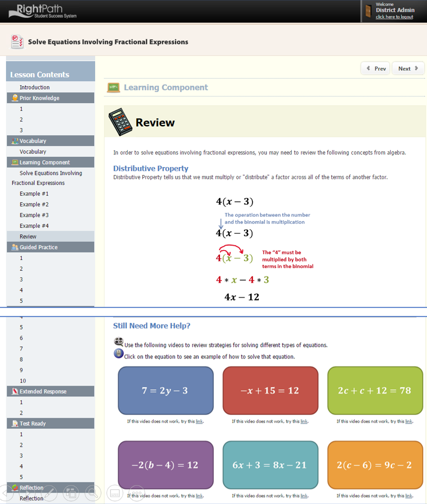Click the fallback link under 2c + c + 12 = 78
This screenshot has width=427, height=504.
tap(408, 421)
